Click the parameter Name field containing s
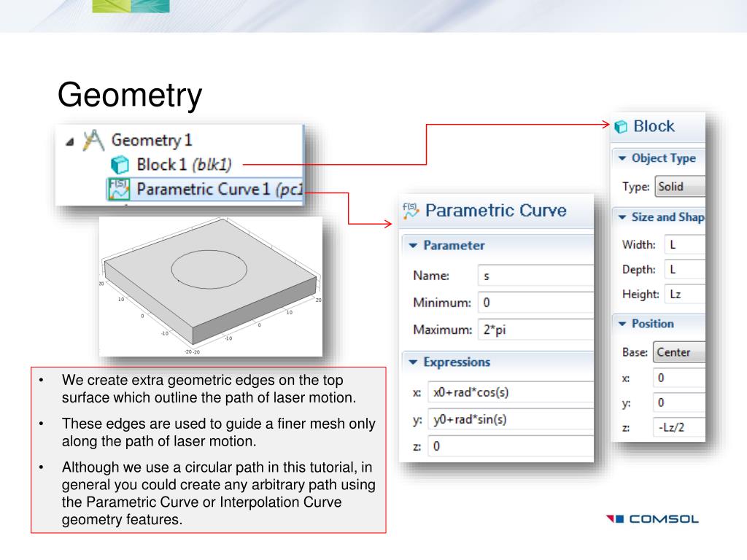747x560 pixels. pyautogui.click(x=535, y=276)
